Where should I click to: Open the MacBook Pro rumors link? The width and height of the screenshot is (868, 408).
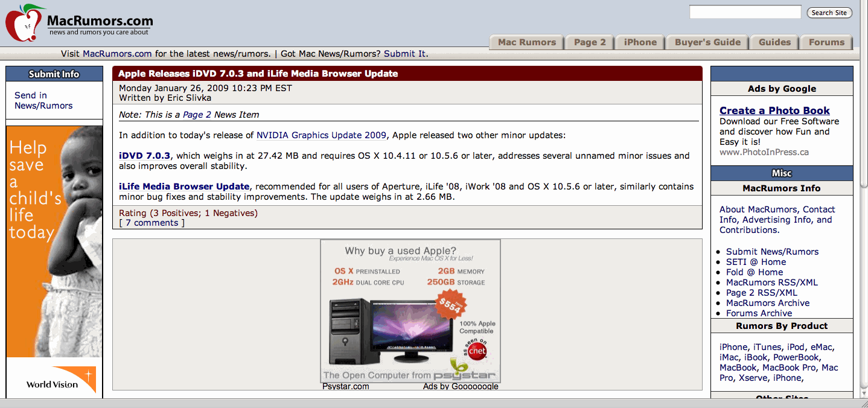[x=789, y=368]
